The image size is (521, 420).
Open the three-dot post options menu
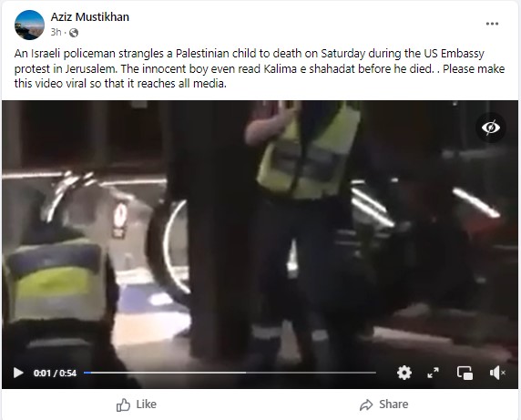pos(492,24)
